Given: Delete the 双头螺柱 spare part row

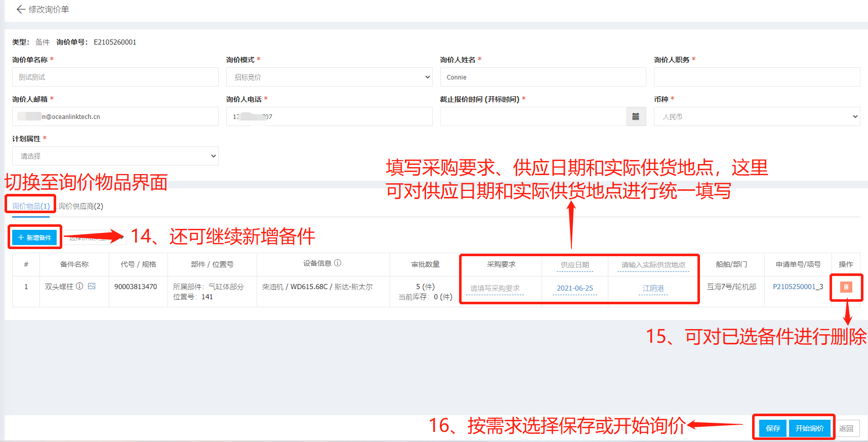Looking at the screenshot, I should click(x=846, y=287).
